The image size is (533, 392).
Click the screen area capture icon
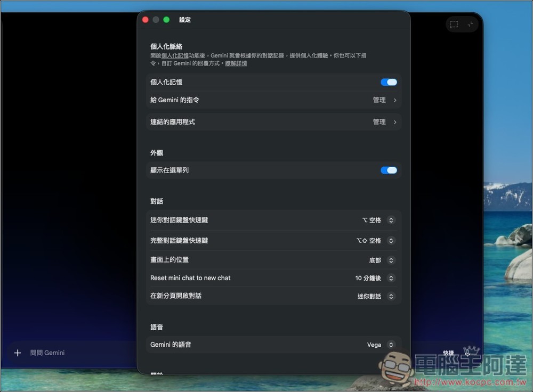(454, 24)
